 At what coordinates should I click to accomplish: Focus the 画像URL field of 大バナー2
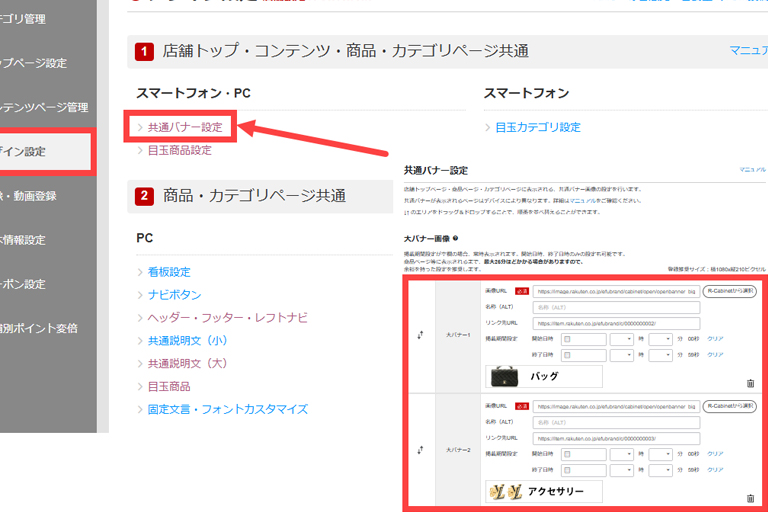click(x=616, y=407)
